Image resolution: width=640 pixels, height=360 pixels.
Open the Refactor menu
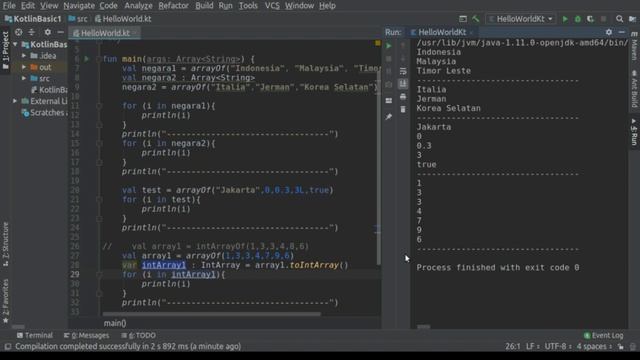coord(173,6)
